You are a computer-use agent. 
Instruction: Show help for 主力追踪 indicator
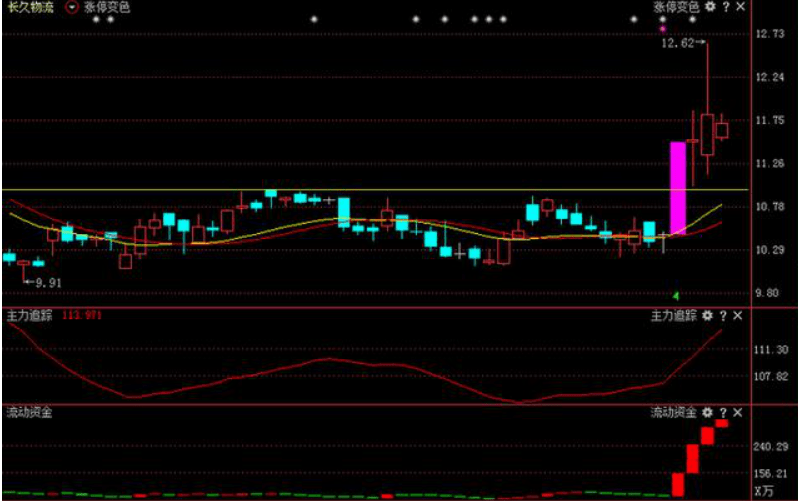coord(723,316)
